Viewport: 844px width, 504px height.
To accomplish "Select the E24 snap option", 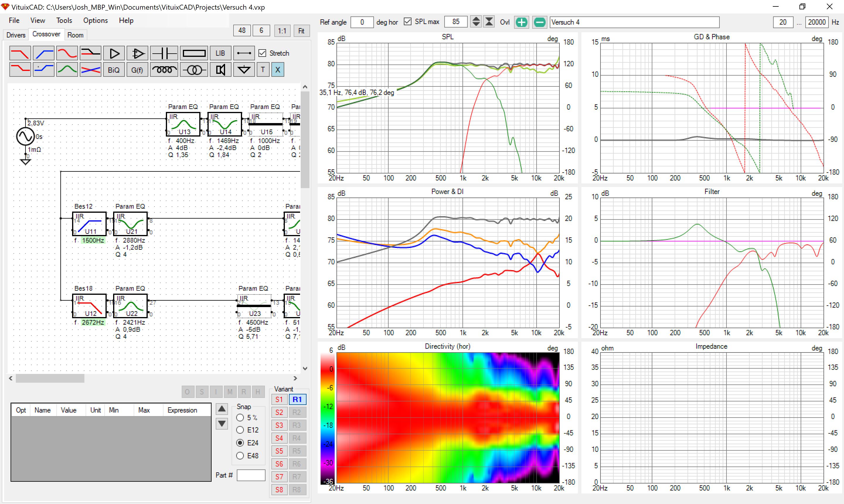I will coord(240,443).
